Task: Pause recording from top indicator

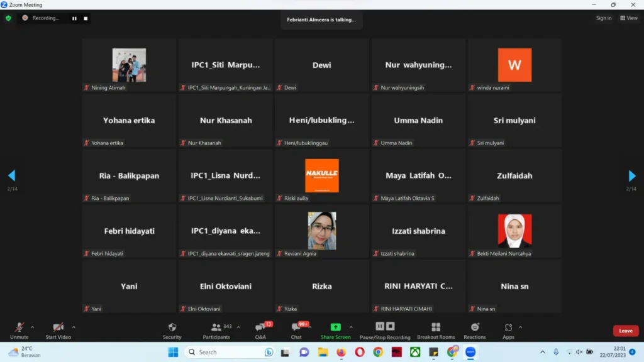Action: point(74,18)
